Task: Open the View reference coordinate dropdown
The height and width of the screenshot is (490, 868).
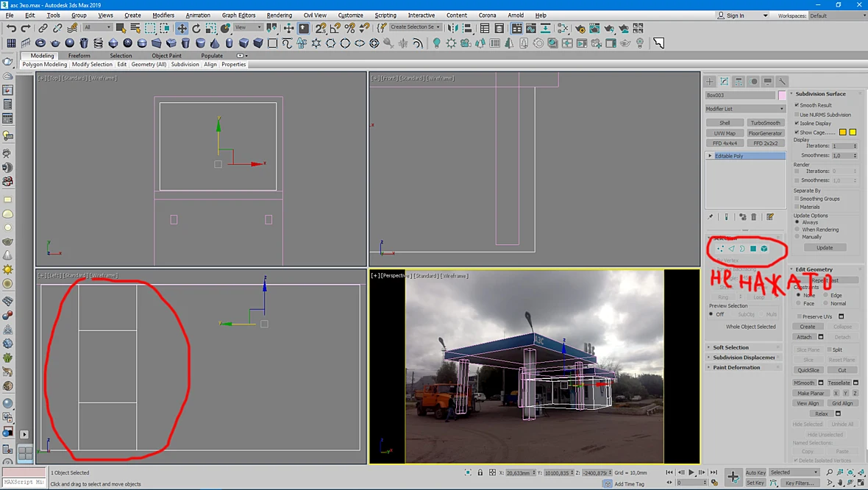Action: (x=248, y=27)
